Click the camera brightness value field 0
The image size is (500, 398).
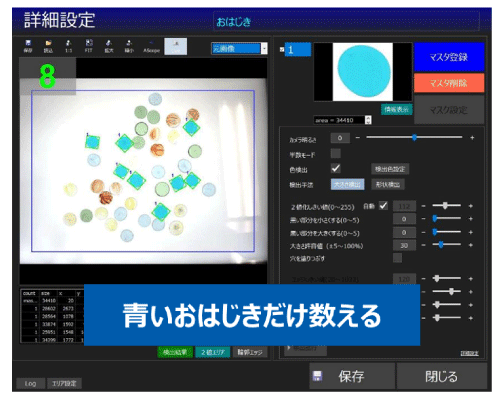click(x=340, y=138)
